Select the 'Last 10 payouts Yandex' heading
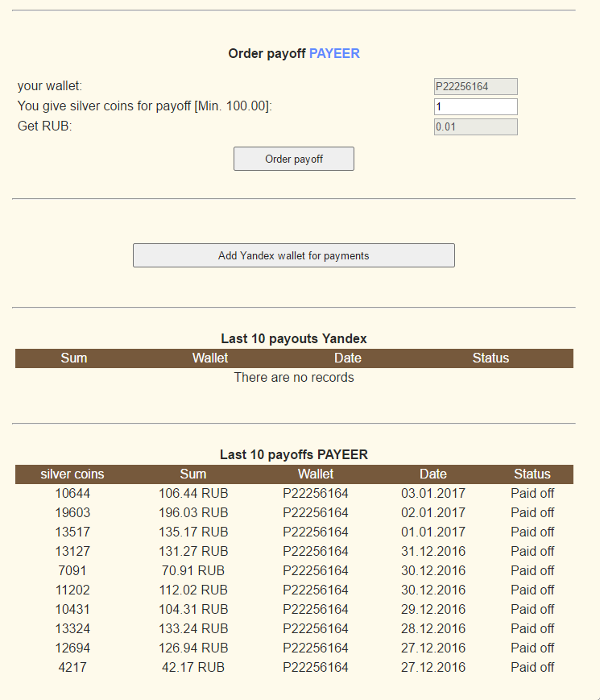Viewport: 600px width, 700px height. 294,338
